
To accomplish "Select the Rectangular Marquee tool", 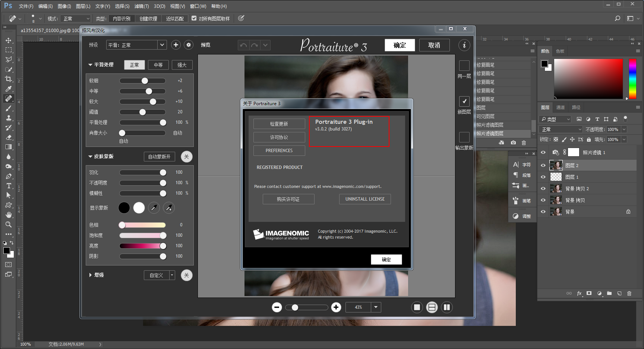I will point(8,50).
